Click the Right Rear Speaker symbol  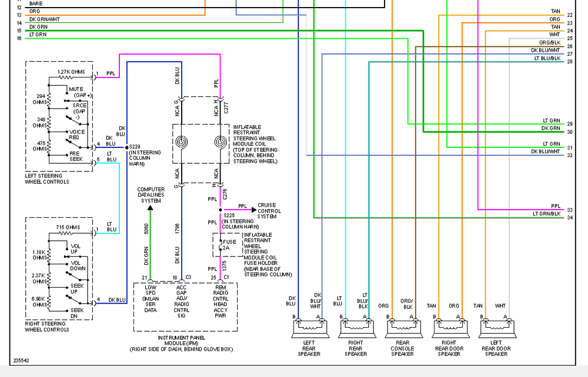click(357, 328)
